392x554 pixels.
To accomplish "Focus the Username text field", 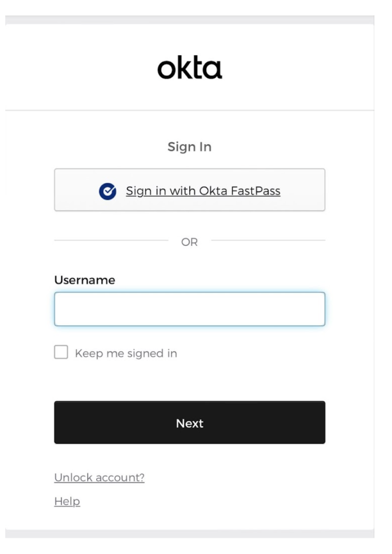I will (190, 309).
